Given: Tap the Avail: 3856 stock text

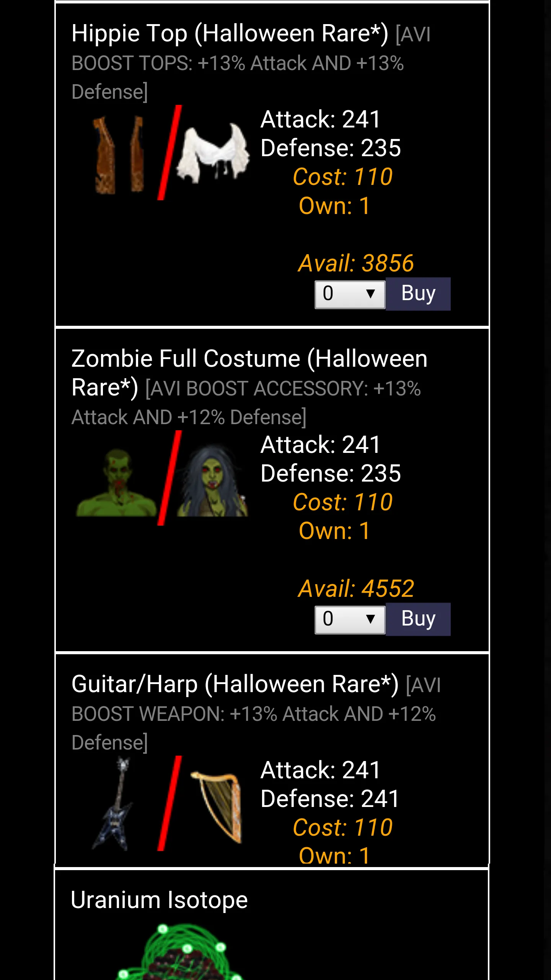Looking at the screenshot, I should [x=356, y=263].
